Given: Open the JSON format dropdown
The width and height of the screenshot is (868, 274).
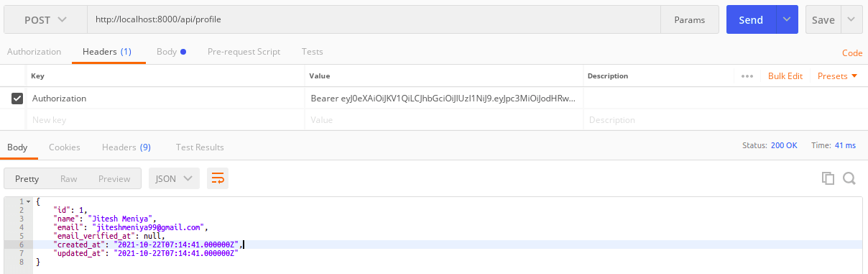Looking at the screenshot, I should click(174, 178).
